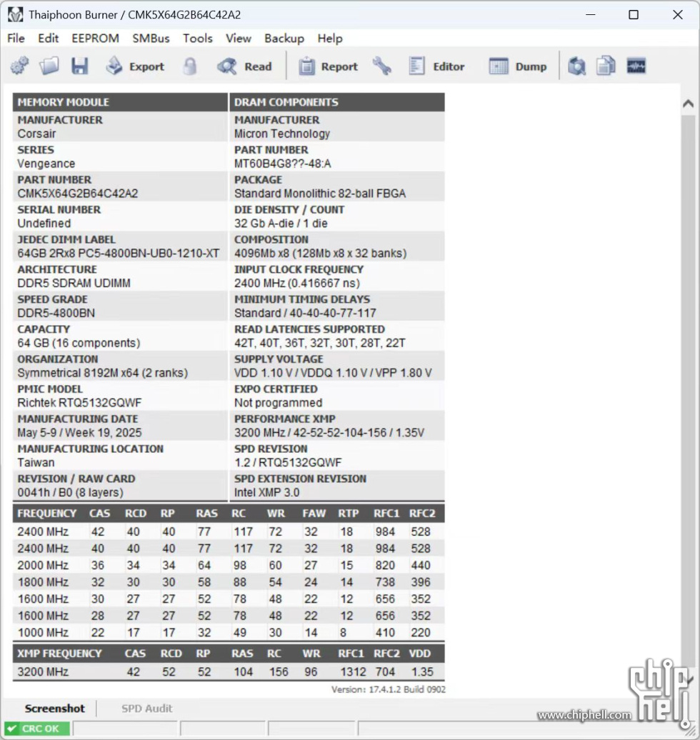Click the Thaiphoon Burner title bar logo
The width and height of the screenshot is (700, 740).
(x=15, y=14)
